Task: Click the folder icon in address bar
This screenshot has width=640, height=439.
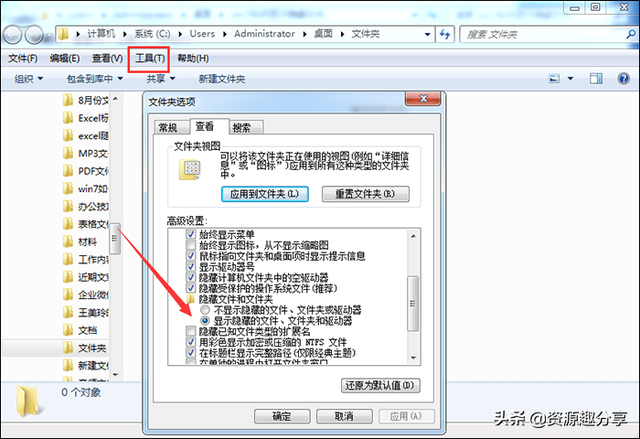Action: click(63, 34)
